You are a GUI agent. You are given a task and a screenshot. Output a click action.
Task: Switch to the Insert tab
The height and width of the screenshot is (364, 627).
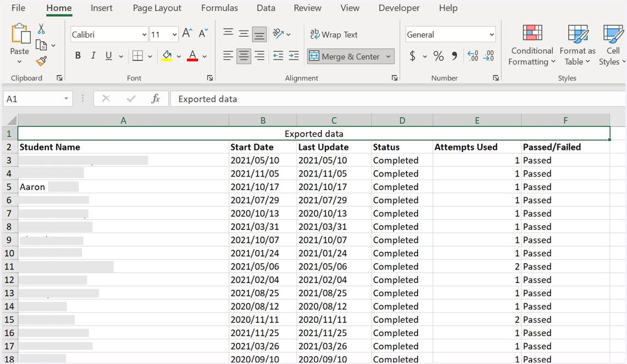coord(101,8)
